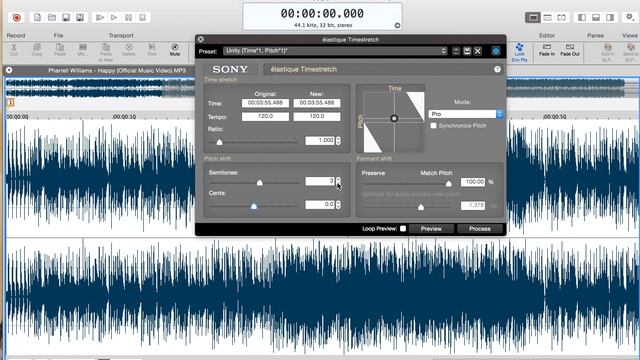The image size is (640, 360).
Task: Click the Copy tool icon
Action: (37, 49)
